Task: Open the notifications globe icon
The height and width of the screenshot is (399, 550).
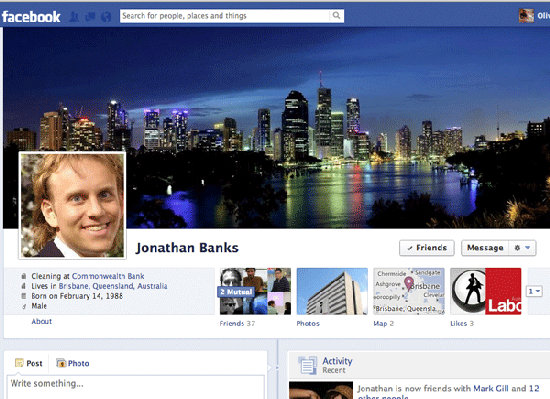Action: [106, 16]
